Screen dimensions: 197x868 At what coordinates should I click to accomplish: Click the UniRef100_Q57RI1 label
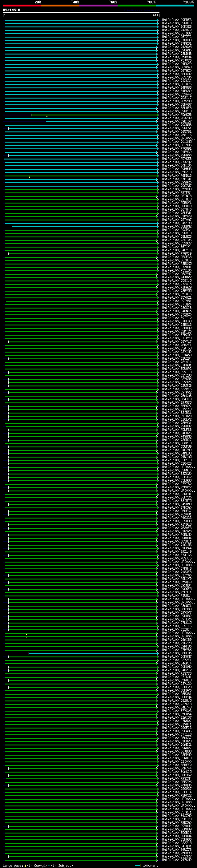176,812
